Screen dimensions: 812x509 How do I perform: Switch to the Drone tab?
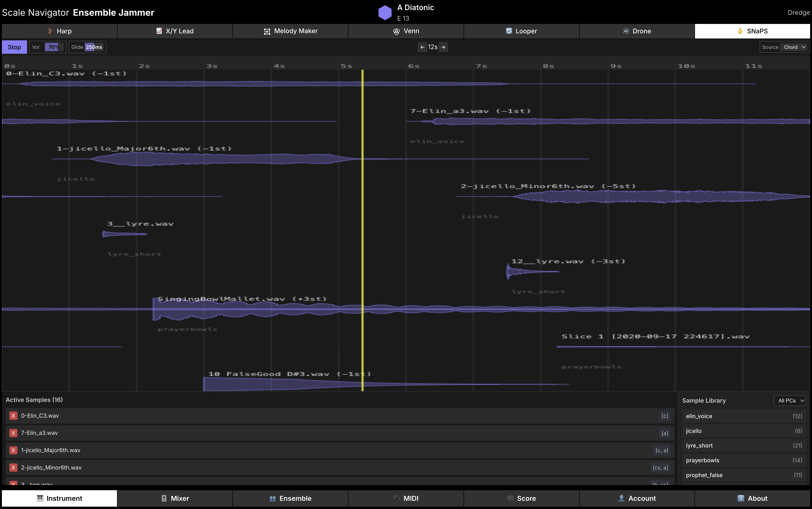(x=636, y=31)
